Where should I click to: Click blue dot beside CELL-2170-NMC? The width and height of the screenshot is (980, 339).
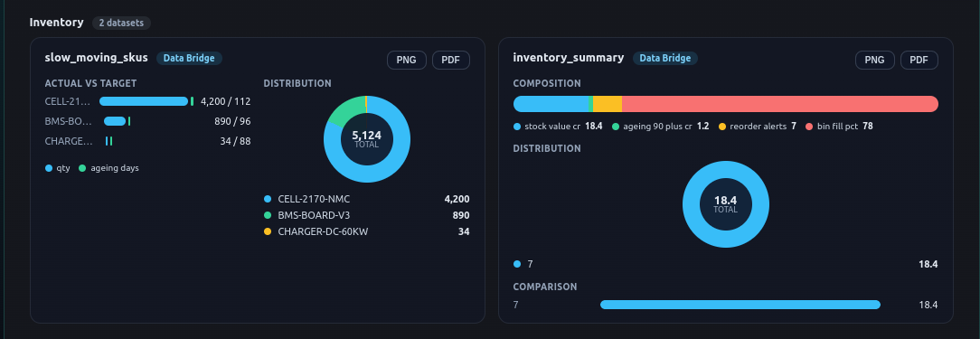click(x=268, y=199)
